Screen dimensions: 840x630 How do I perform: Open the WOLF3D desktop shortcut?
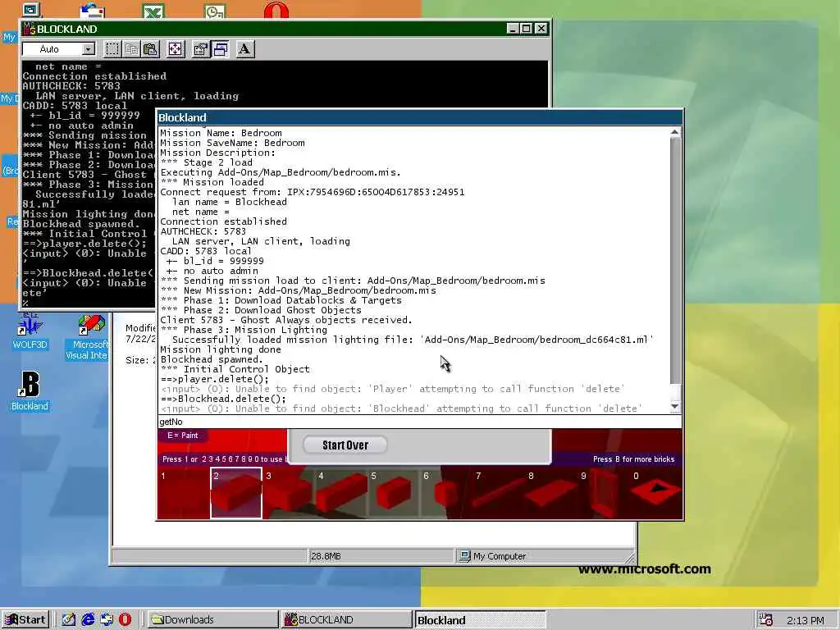point(30,331)
